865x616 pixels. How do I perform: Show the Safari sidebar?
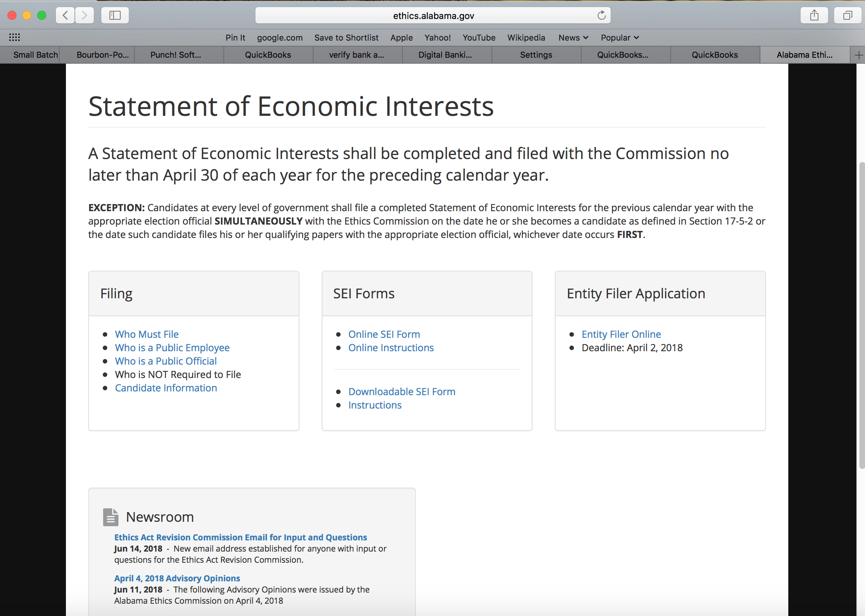(x=115, y=16)
